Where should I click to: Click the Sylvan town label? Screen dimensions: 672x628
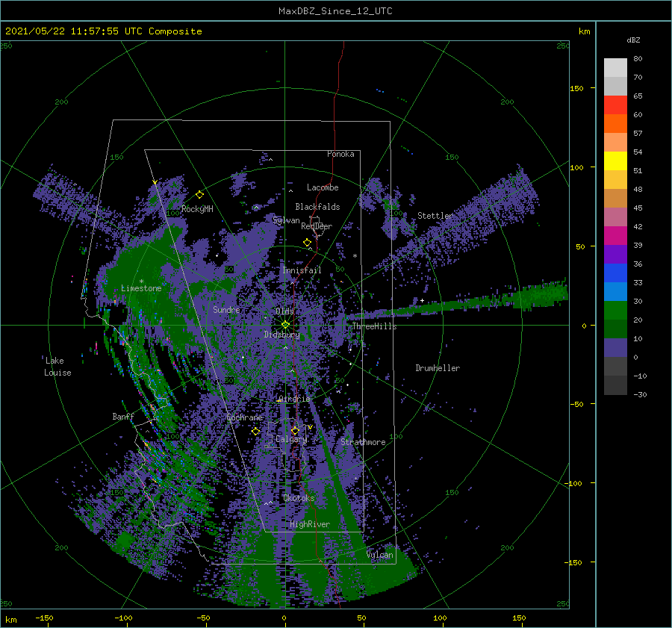(286, 220)
